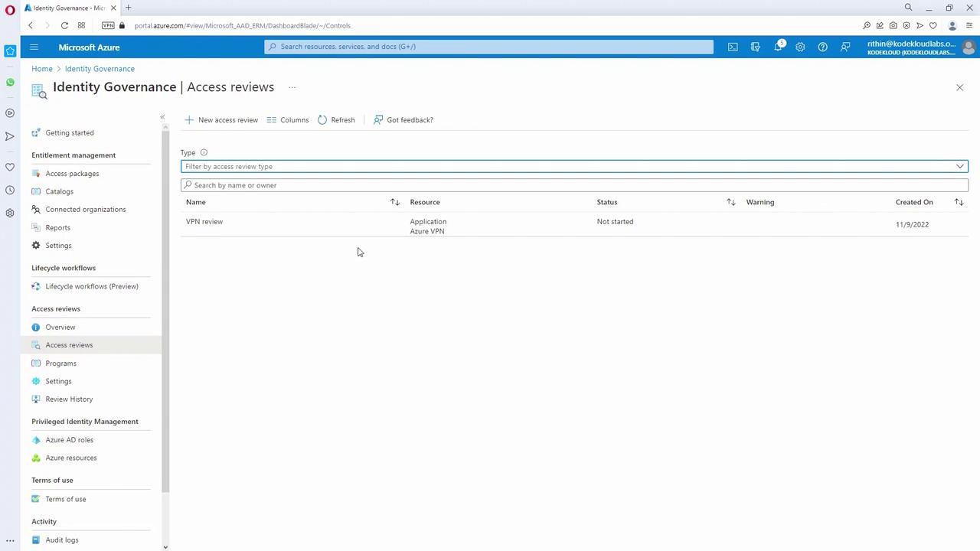
Task: Open Azure notifications bell
Action: (778, 47)
